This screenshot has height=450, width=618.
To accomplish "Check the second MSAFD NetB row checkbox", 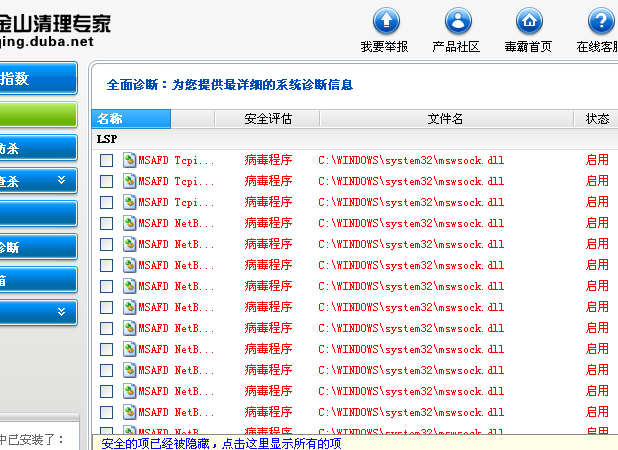I will tap(106, 244).
